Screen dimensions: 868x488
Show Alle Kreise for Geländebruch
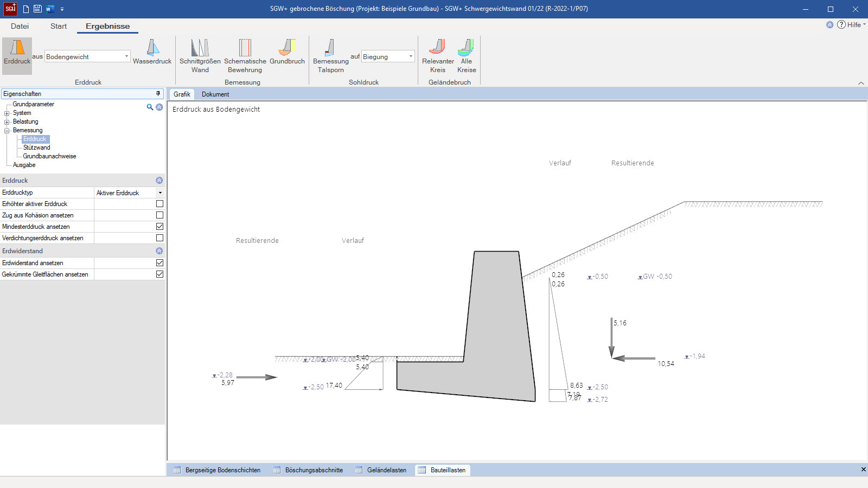click(467, 56)
